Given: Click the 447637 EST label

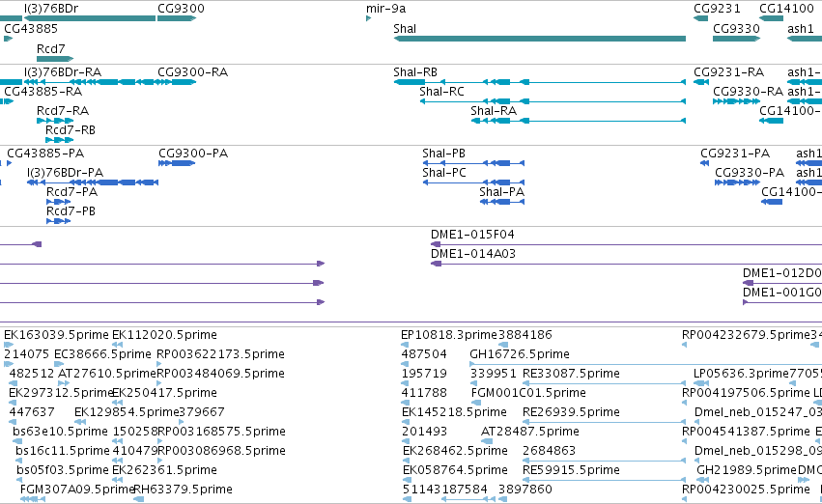Looking at the screenshot, I should 32,412.
